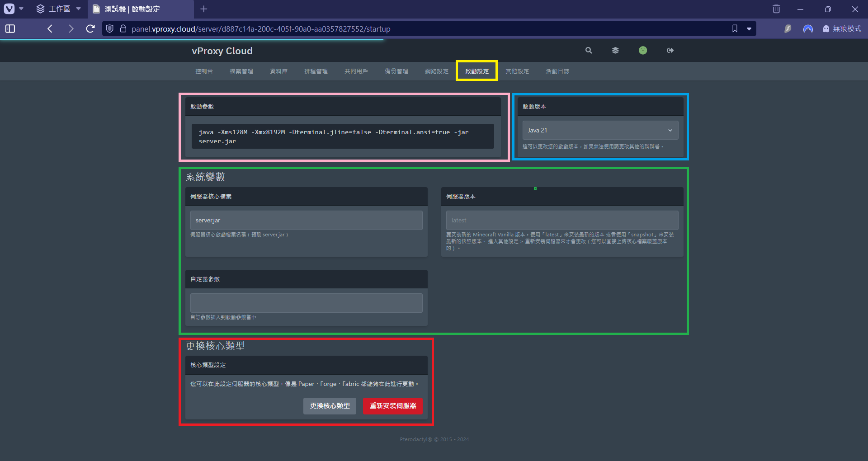Go back using the browser back arrow

click(50, 29)
